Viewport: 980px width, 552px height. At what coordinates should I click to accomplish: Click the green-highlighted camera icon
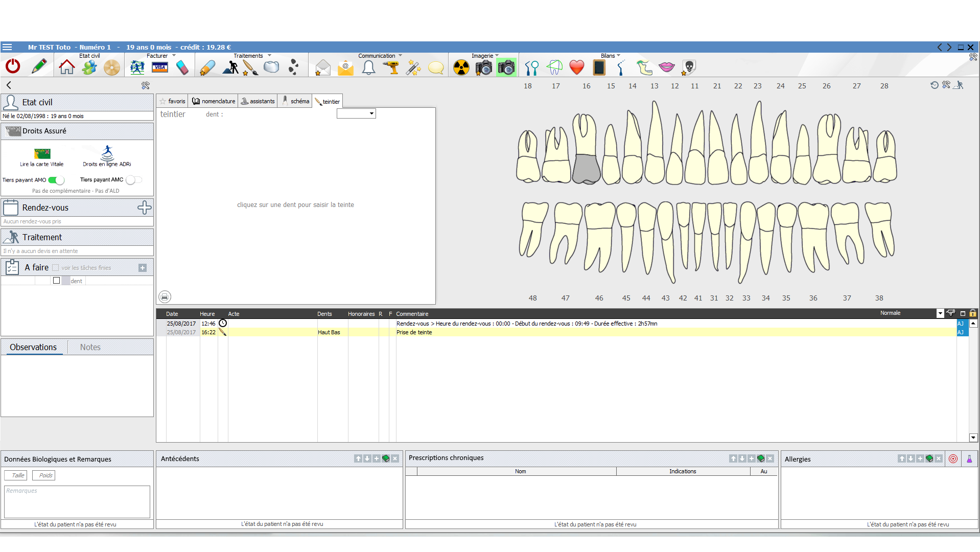pyautogui.click(x=506, y=67)
